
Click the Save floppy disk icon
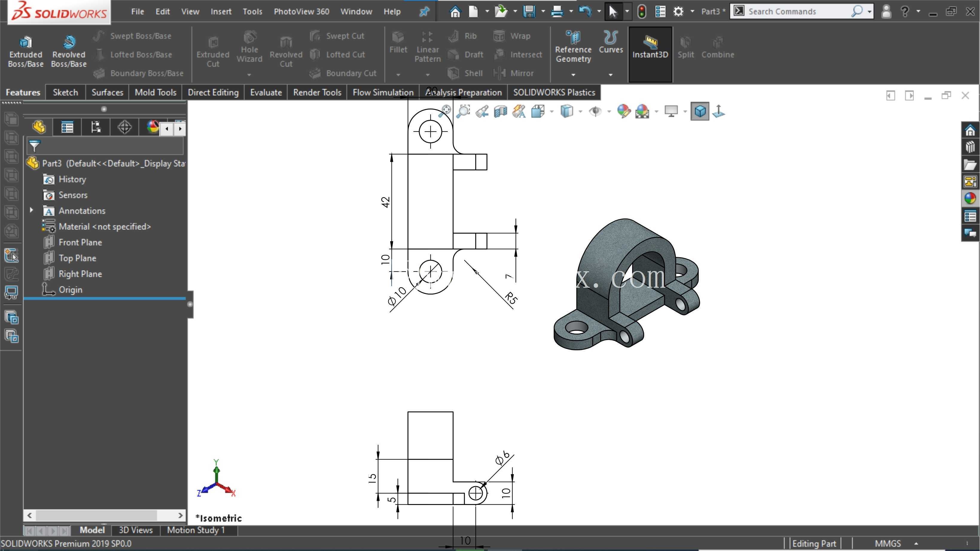click(x=529, y=11)
